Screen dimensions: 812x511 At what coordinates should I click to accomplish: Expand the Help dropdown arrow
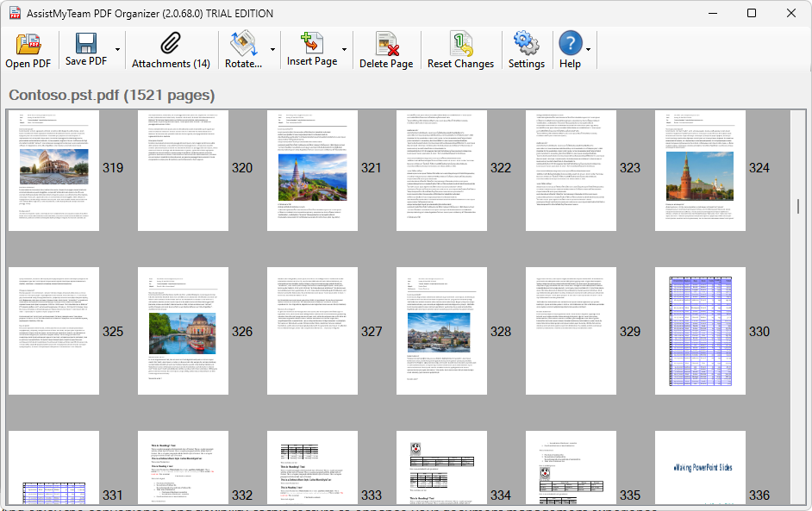pos(589,50)
